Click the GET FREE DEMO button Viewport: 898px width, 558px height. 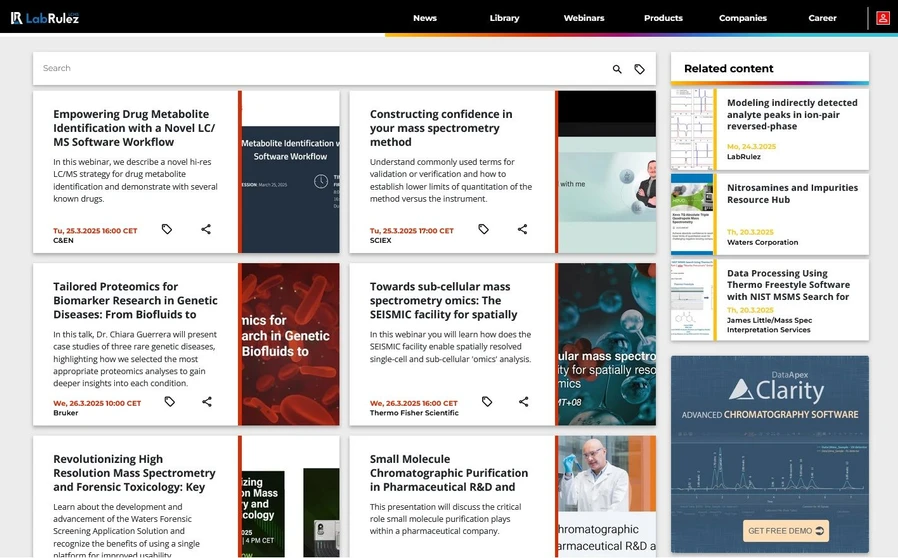785,530
